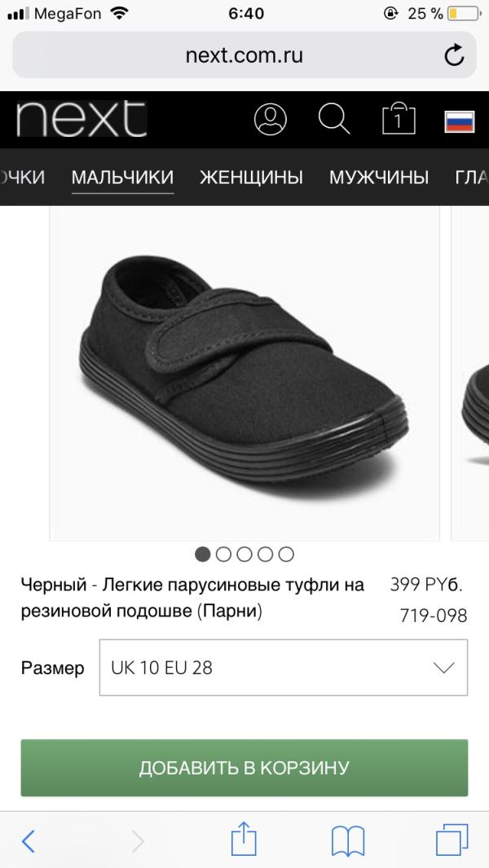
Task: Open Safari bookmarks book icon
Action: [x=348, y=841]
